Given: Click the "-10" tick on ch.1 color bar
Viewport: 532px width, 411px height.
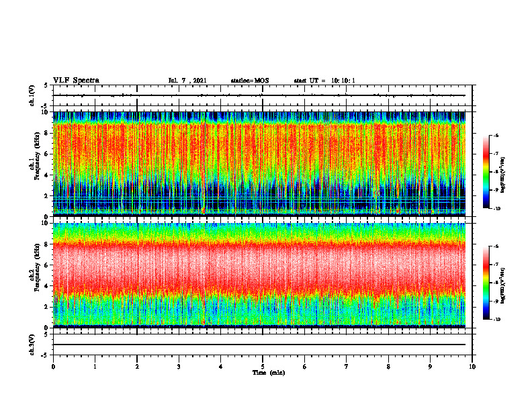Looking at the screenshot, I should click(x=497, y=209).
